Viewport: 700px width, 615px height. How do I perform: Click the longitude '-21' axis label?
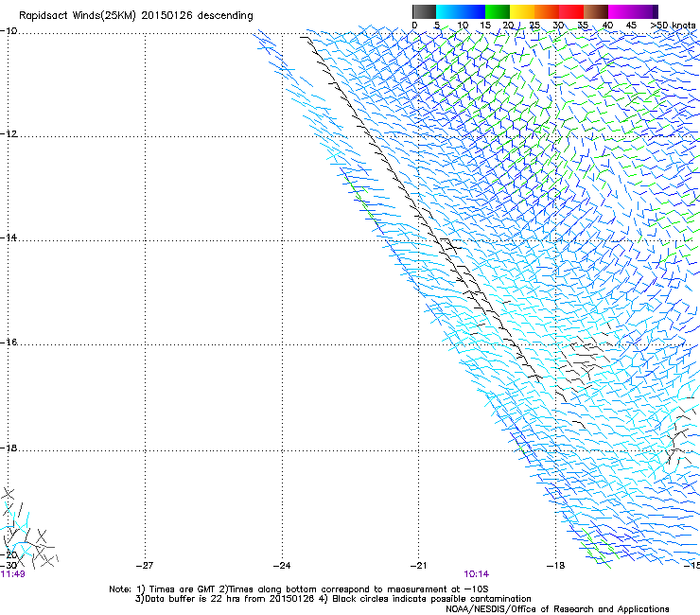418,566
